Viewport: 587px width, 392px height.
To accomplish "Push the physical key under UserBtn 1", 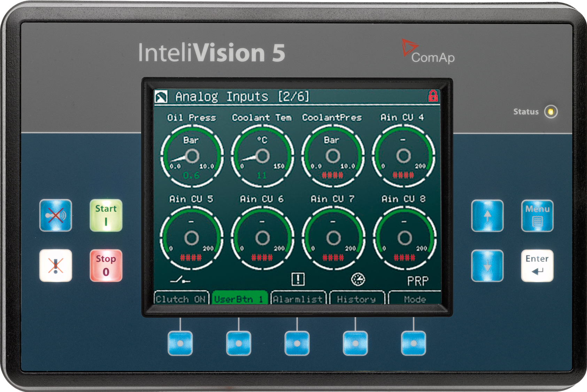I will click(239, 343).
